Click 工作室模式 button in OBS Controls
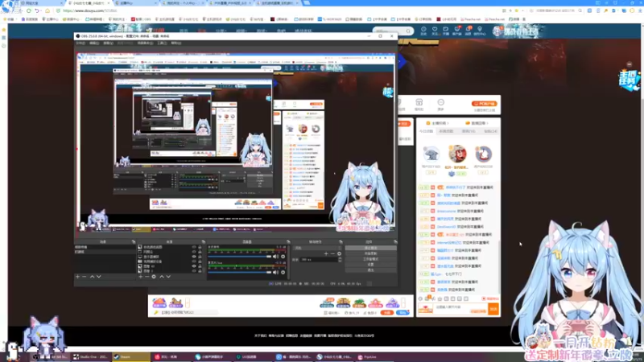 [371, 259]
